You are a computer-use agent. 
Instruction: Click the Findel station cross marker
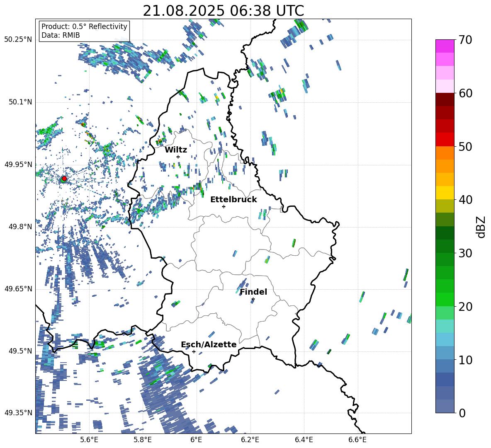[x=253, y=299]
